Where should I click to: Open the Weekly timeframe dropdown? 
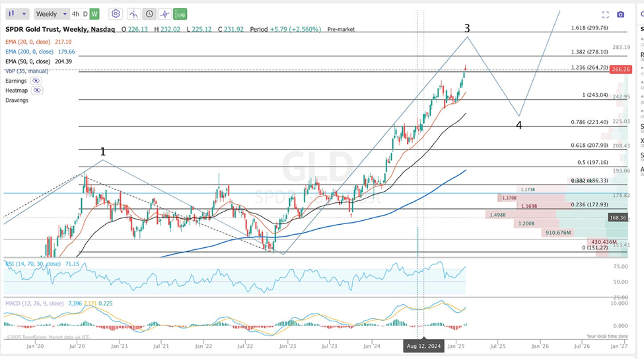click(x=52, y=14)
